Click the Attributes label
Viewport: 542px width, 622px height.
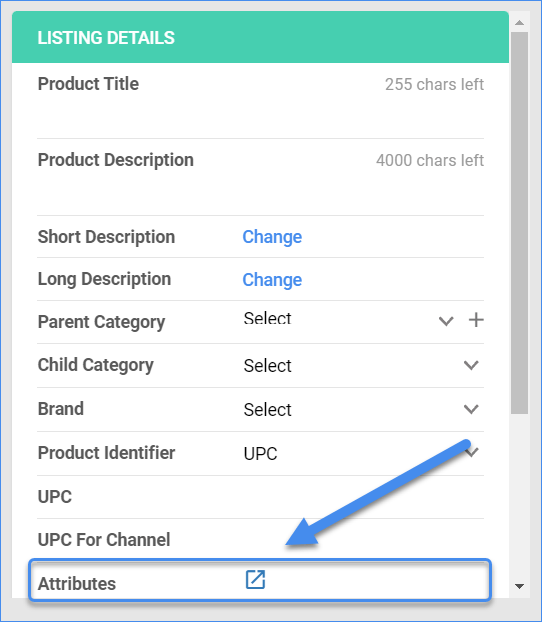(77, 584)
